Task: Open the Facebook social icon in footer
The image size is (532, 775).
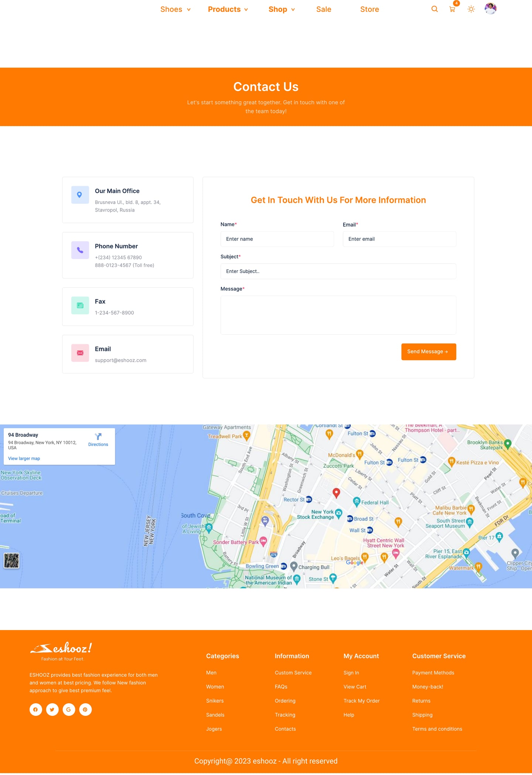Action: coord(36,710)
